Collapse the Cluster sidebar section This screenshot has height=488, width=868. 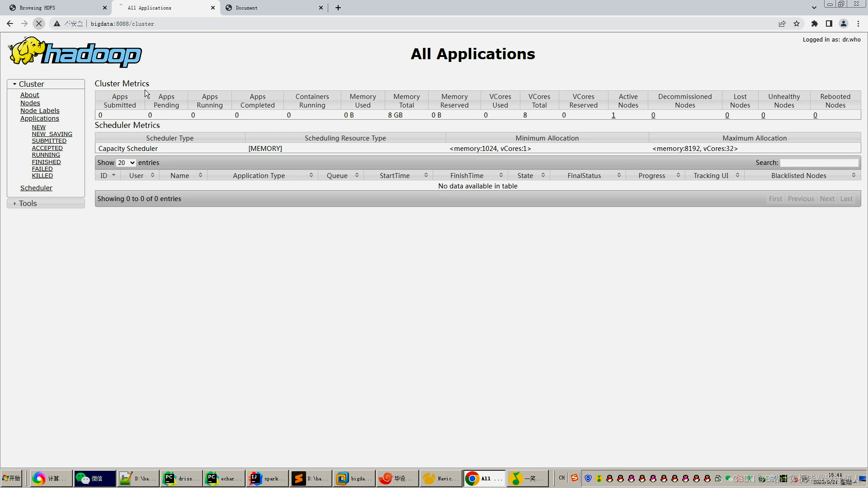point(15,84)
